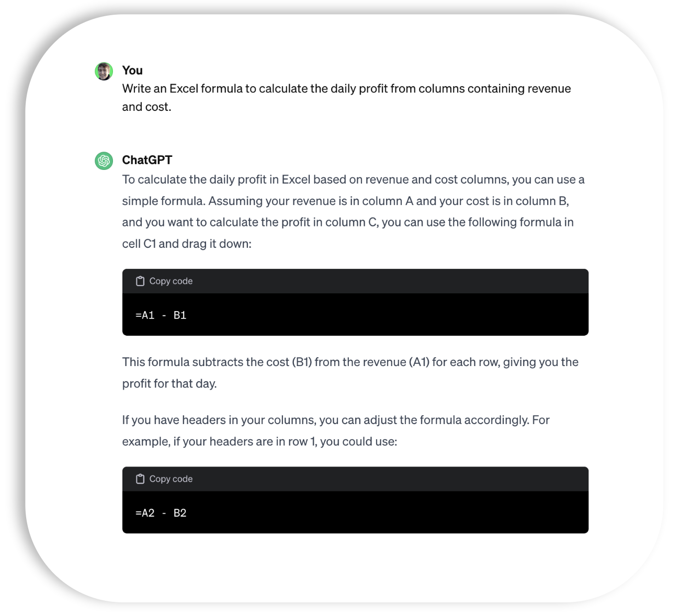Click the clipboard icon above the =A2 - B2 formula

(140, 479)
